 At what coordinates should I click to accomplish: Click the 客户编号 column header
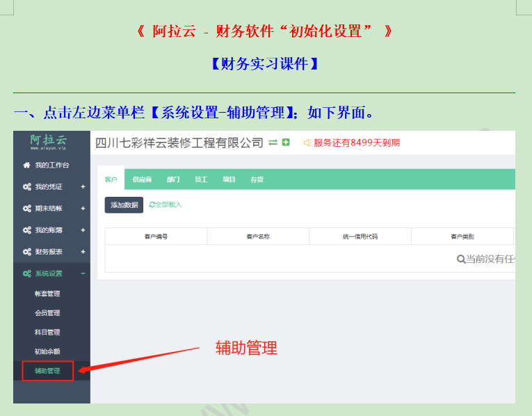coord(156,237)
